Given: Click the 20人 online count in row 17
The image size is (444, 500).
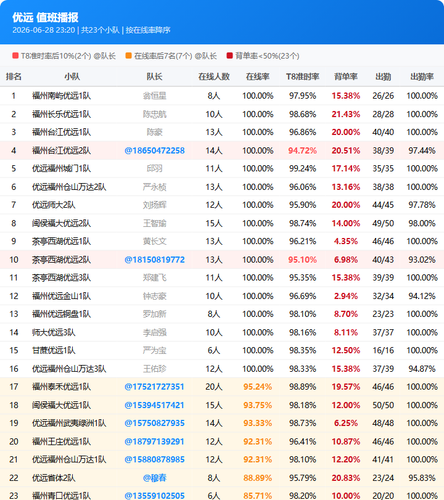Looking at the screenshot, I should point(214,387).
